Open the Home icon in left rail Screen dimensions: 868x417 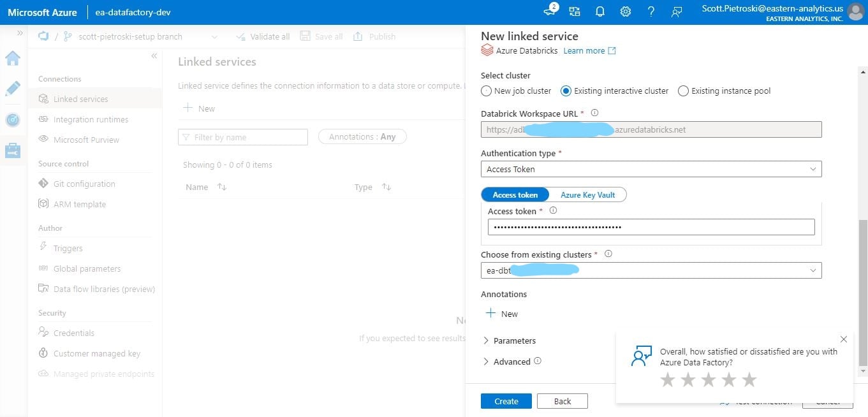(x=13, y=59)
